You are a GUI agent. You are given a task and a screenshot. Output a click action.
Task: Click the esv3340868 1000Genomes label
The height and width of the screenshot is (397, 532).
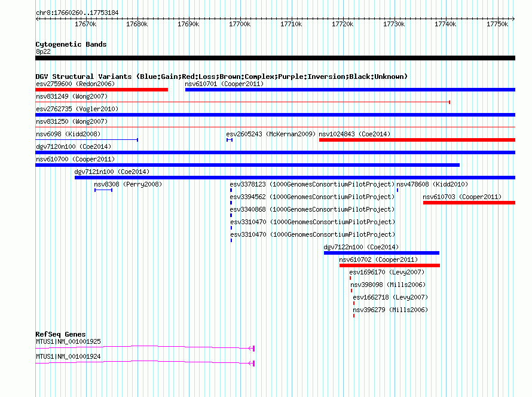click(312, 209)
